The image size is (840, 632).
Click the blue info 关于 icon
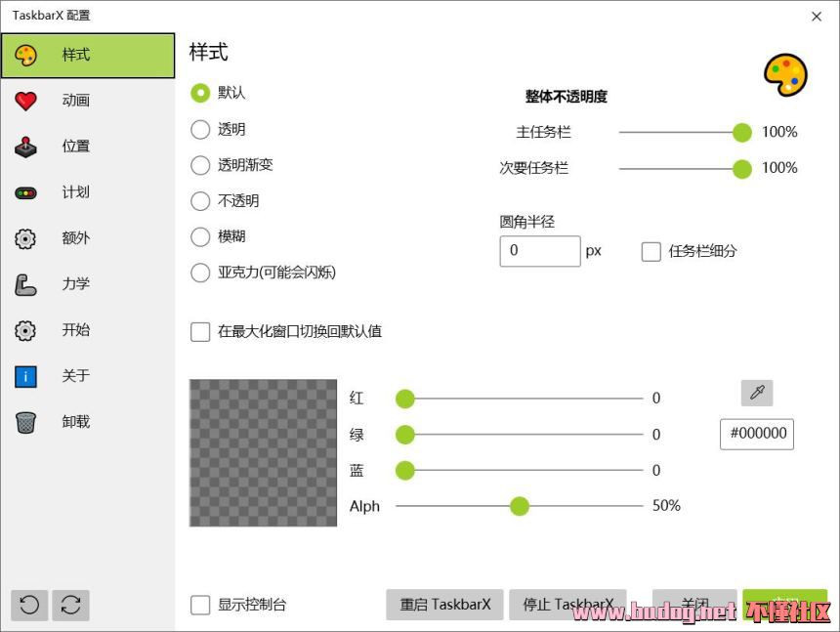point(25,376)
